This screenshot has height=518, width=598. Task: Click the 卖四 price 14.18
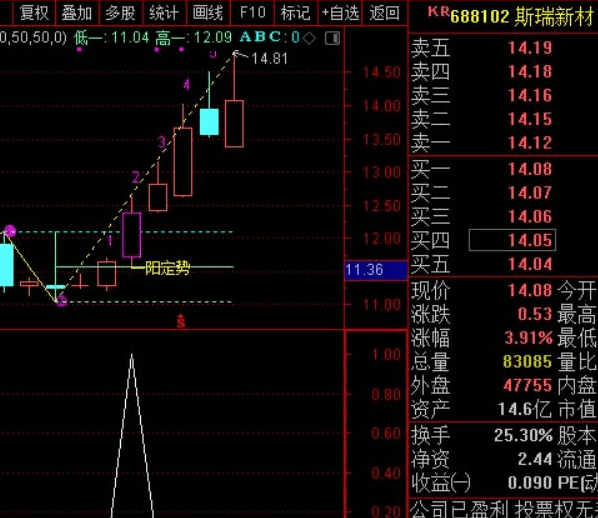coord(530,71)
